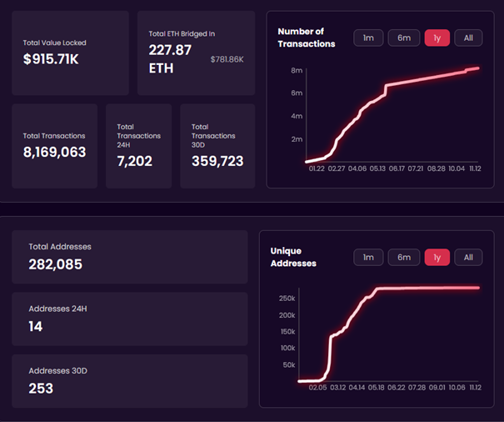Image resolution: width=504 pixels, height=422 pixels.
Task: Click the Addresses 24H card
Action: click(x=129, y=319)
